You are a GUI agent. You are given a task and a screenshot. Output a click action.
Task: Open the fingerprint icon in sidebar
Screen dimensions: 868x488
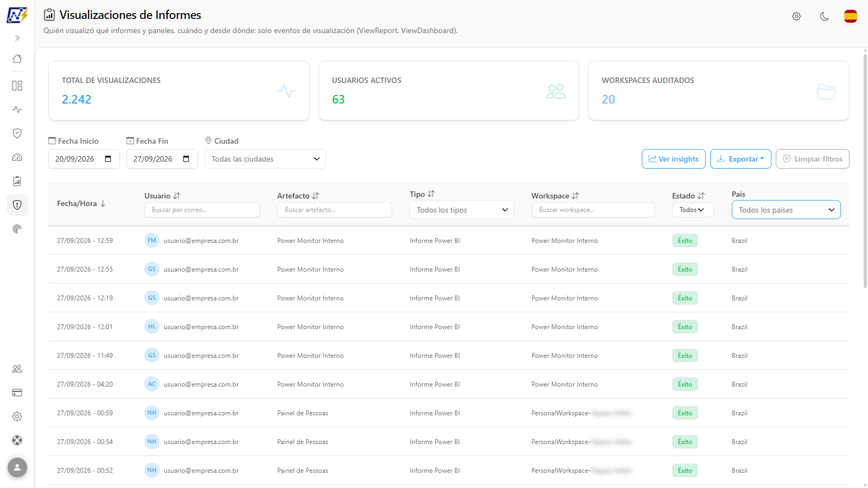pos(17,229)
